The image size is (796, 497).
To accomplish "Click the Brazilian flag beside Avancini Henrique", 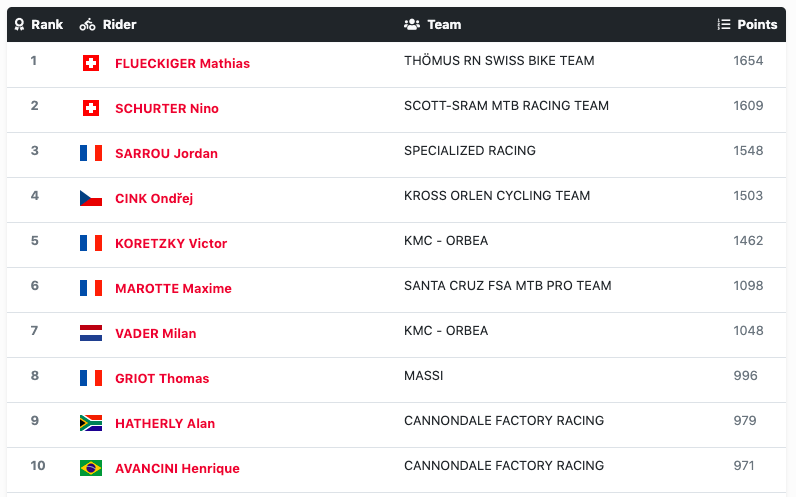I will coord(91,468).
